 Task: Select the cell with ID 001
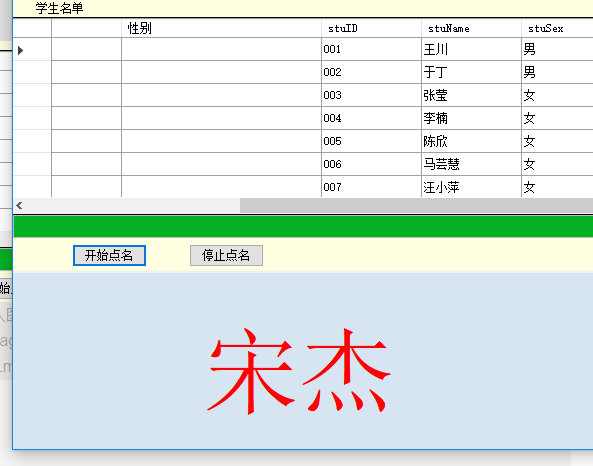[x=371, y=49]
